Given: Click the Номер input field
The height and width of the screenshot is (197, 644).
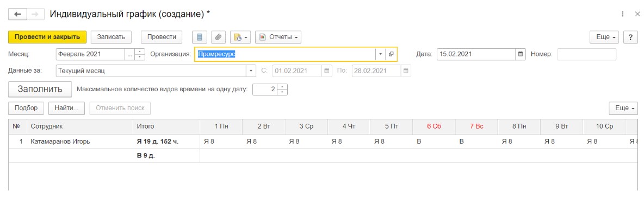Looking at the screenshot, I should 586,54.
